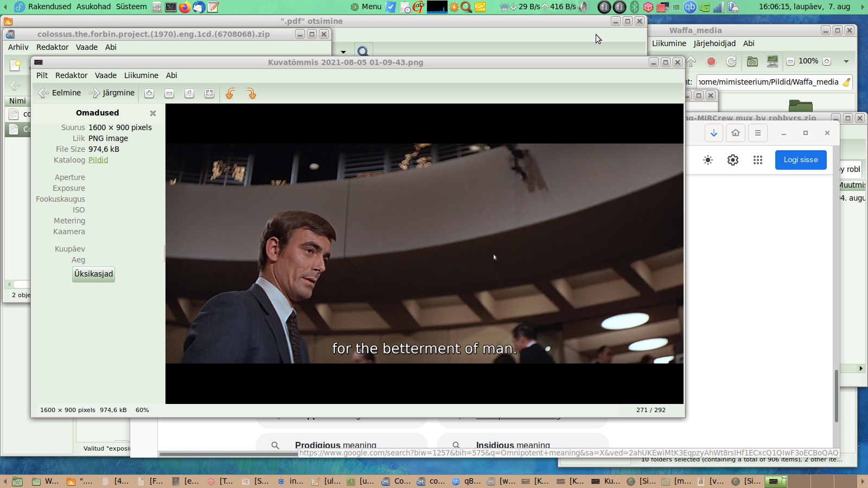Open Abi menu in archive manager window
The width and height of the screenshot is (868, 488).
[x=111, y=47]
